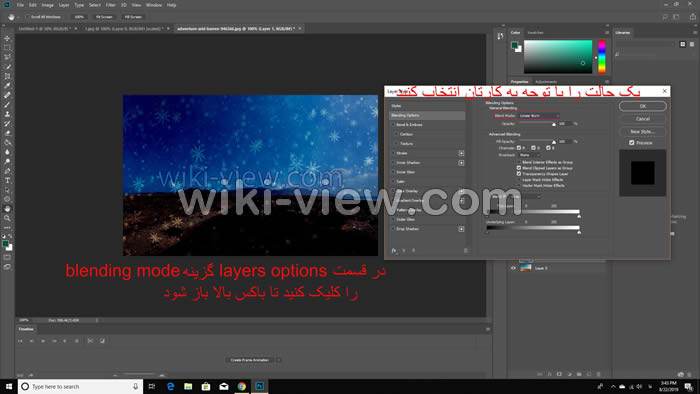Open File Explorer from taskbar
This screenshot has height=394, width=700.
click(x=188, y=386)
